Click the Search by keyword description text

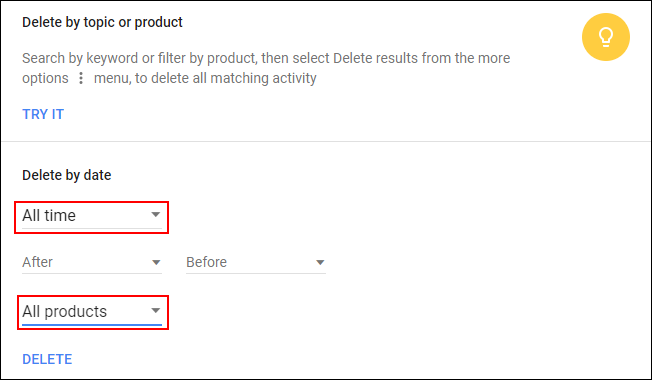coord(266,68)
